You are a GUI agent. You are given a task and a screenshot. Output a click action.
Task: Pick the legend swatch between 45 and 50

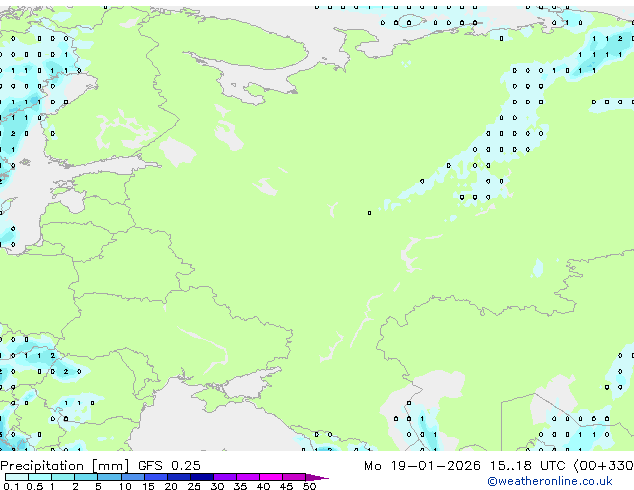point(294,477)
